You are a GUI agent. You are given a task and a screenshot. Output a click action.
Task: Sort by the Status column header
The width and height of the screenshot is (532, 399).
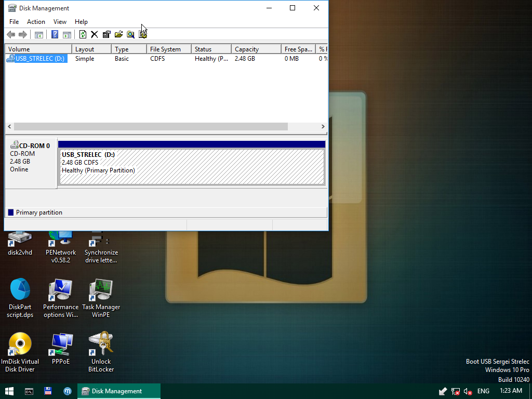[x=211, y=49]
